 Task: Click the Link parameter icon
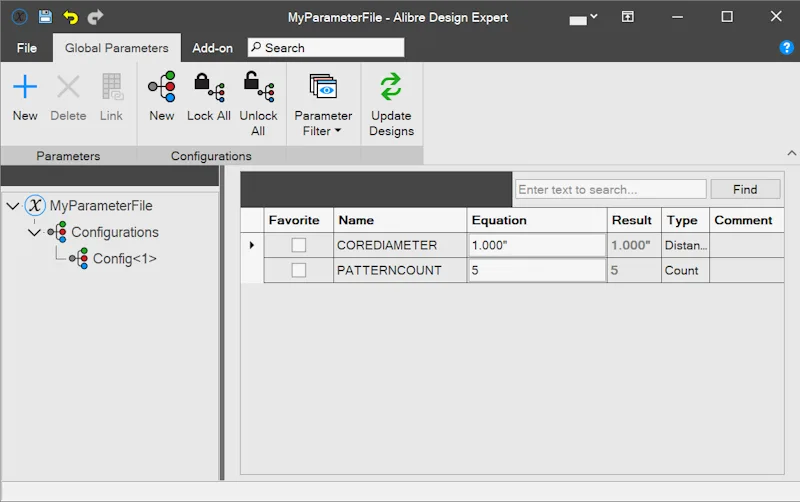pos(111,97)
